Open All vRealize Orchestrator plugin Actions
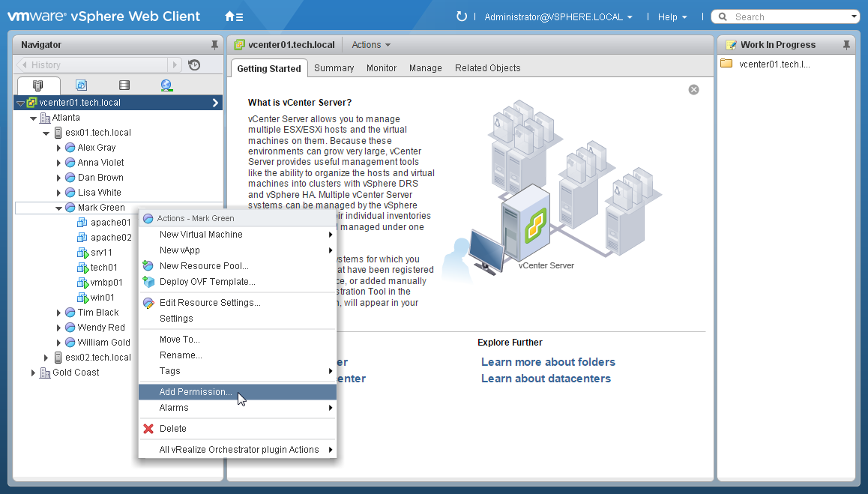The image size is (868, 494). click(x=238, y=450)
